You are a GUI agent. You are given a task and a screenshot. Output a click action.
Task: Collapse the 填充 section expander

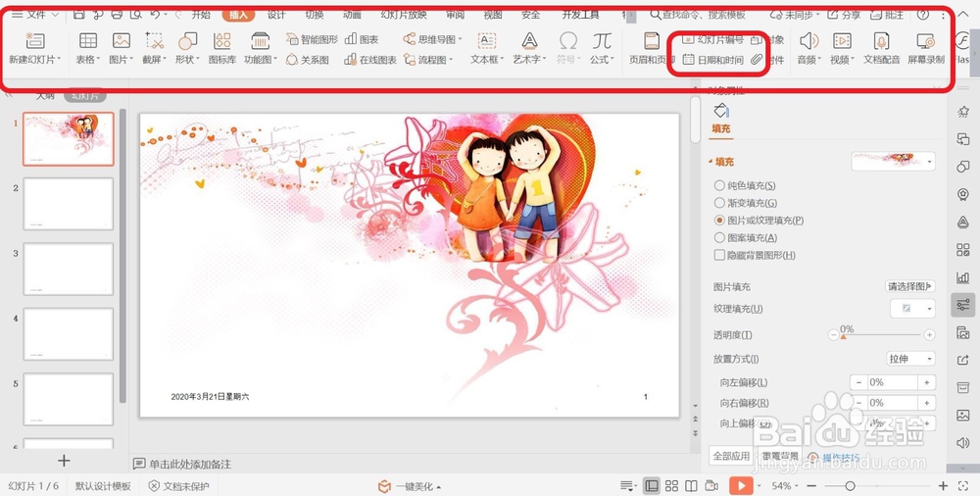[710, 162]
